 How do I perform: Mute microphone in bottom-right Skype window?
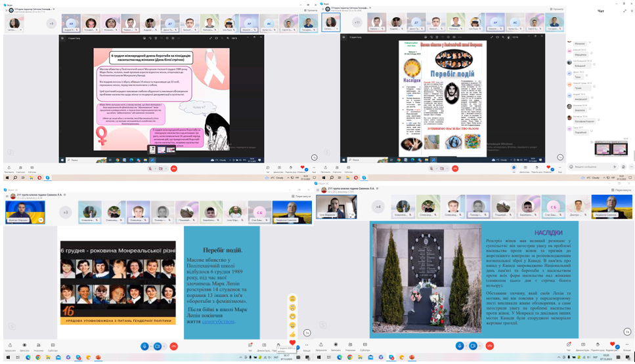(459, 346)
